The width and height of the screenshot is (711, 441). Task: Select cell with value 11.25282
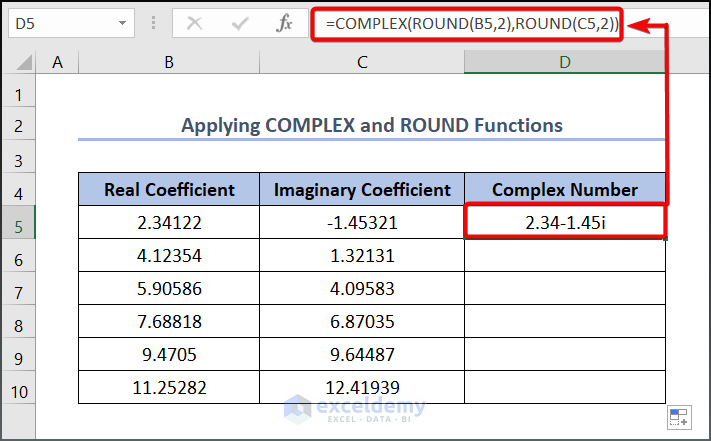tap(169, 388)
